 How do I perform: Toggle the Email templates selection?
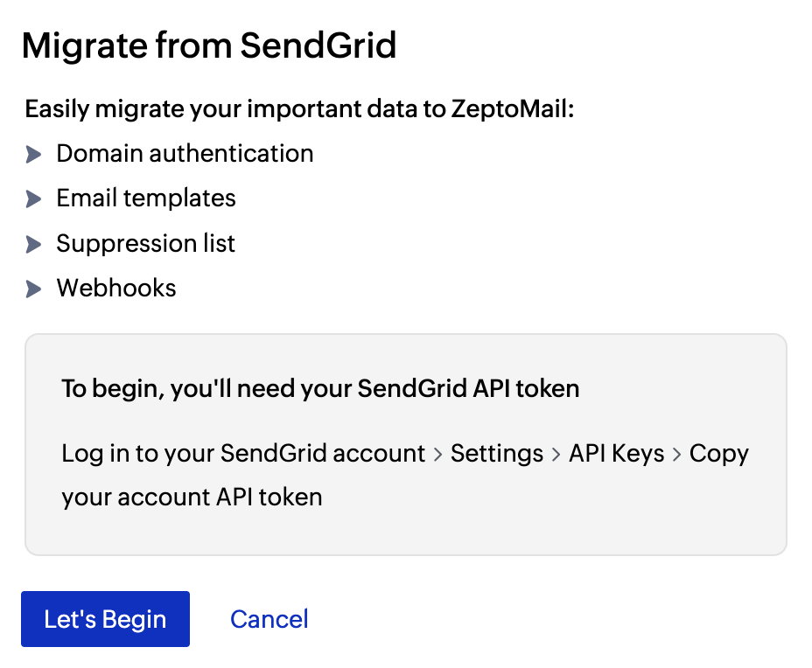pyautogui.click(x=145, y=198)
